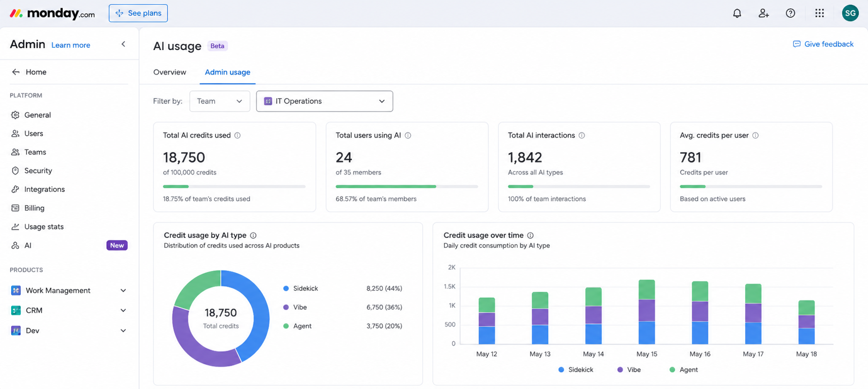Click the Integrations sidebar icon

[x=15, y=189]
